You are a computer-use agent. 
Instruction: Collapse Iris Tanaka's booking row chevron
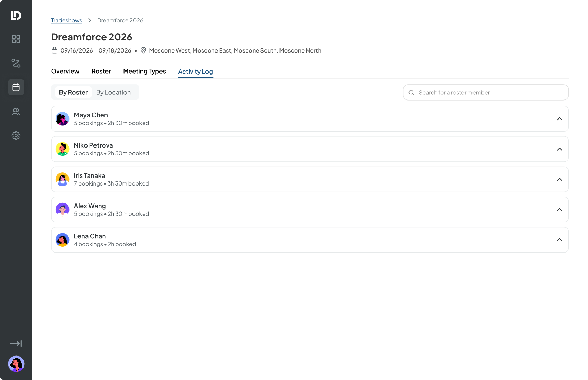point(560,179)
